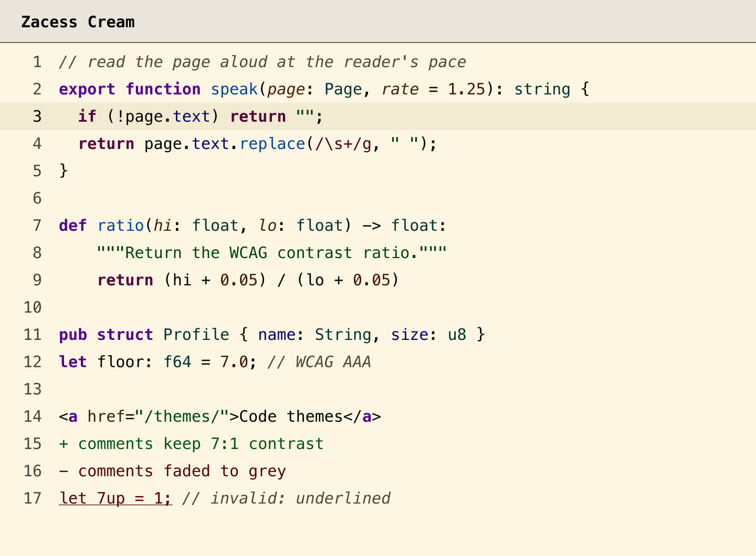Click the '// WCAG AAA' comment
Viewport: 756px width, 556px height.
(x=319, y=362)
